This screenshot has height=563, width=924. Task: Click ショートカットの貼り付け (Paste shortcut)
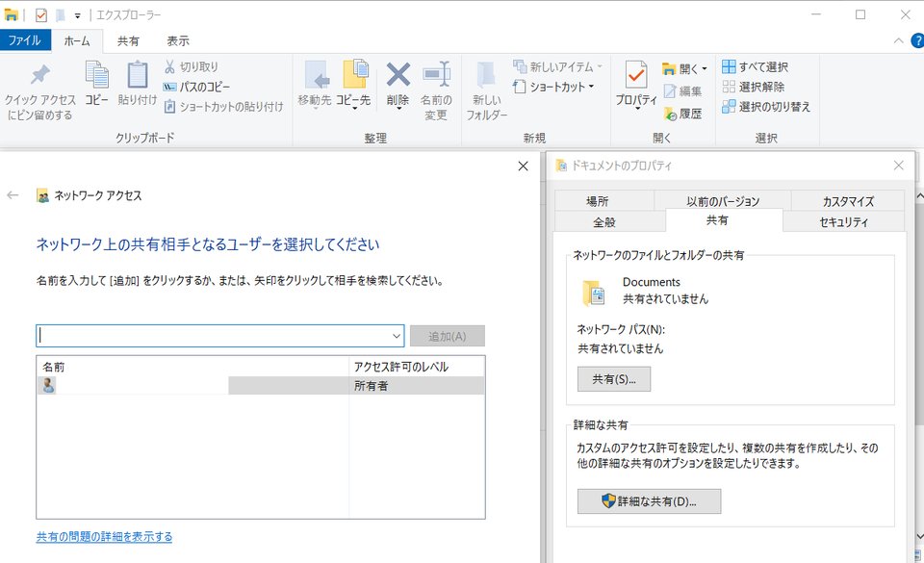tap(223, 107)
